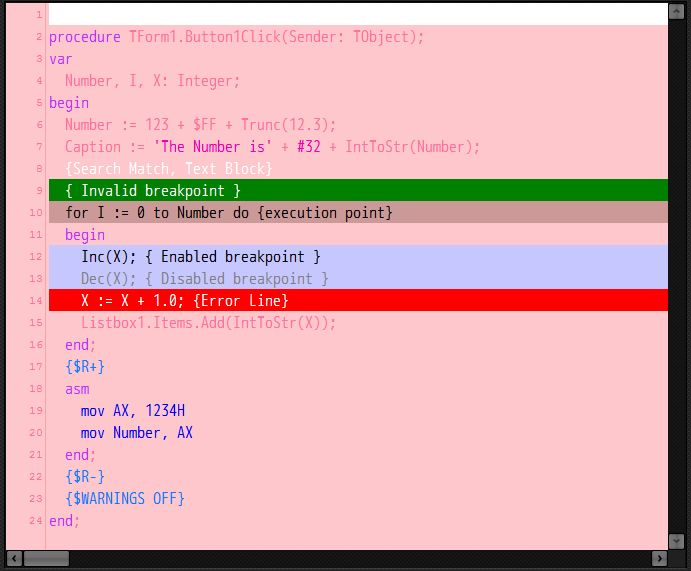691x571 pixels.
Task: Click the 'procedure TForm1.Button1Click' line
Action: point(236,37)
